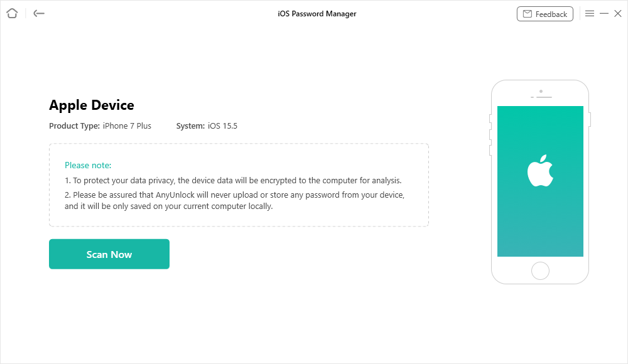The width and height of the screenshot is (628, 364).
Task: Return to the home screen
Action: click(11, 13)
